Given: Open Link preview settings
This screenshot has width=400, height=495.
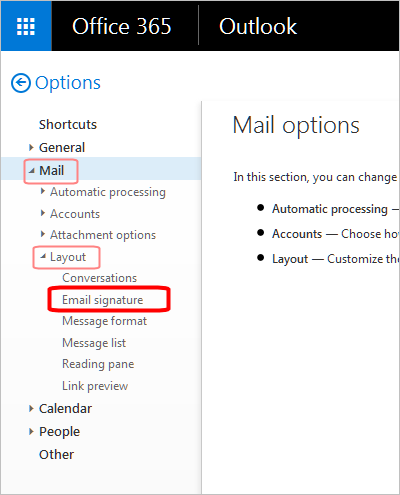Looking at the screenshot, I should (x=95, y=386).
